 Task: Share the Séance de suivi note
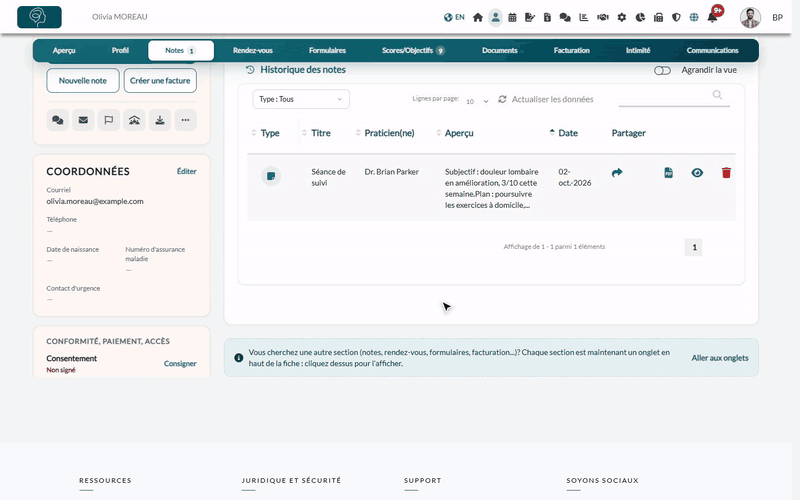pos(617,173)
